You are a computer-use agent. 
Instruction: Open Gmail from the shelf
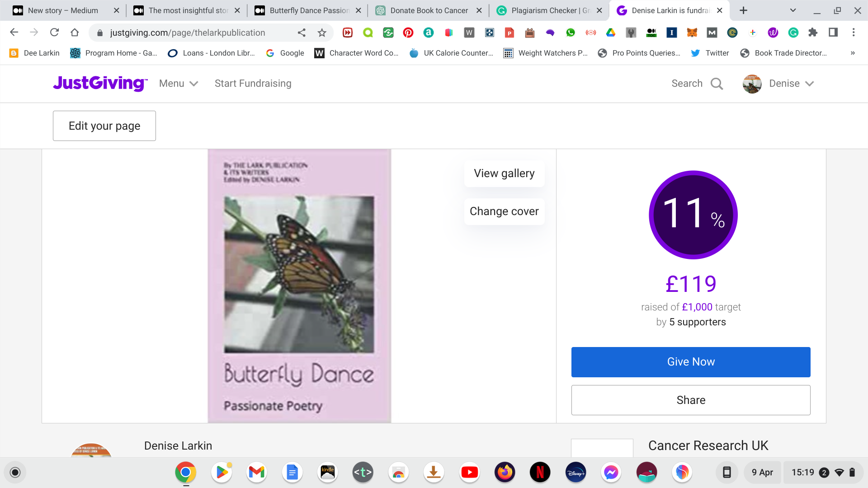pos(256,473)
